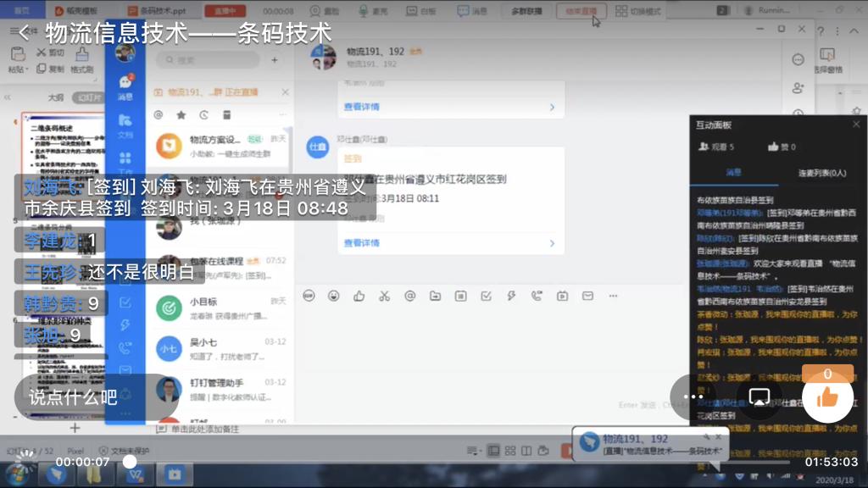Screen dimensions: 868x488
Task: Click the emoji smiley icon in chat toolbar
Action: coord(334,296)
